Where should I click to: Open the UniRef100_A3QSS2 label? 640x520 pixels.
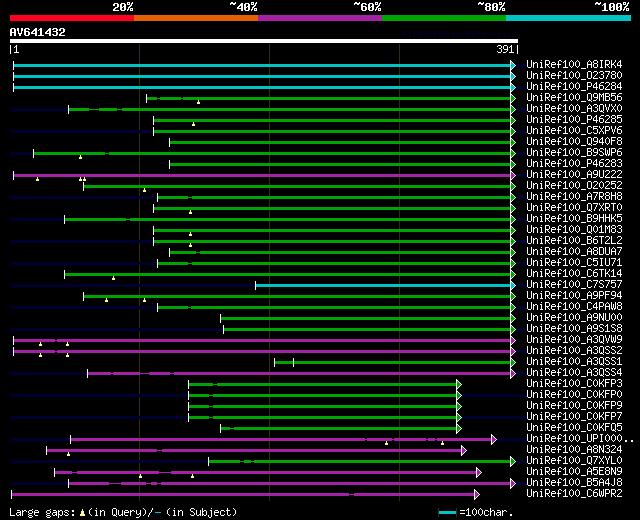tap(574, 351)
